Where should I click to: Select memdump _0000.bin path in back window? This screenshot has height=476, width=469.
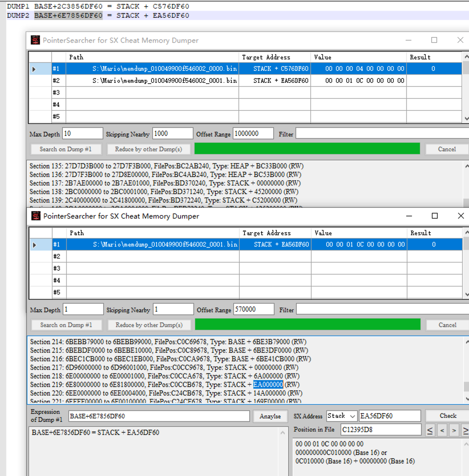tap(152, 69)
